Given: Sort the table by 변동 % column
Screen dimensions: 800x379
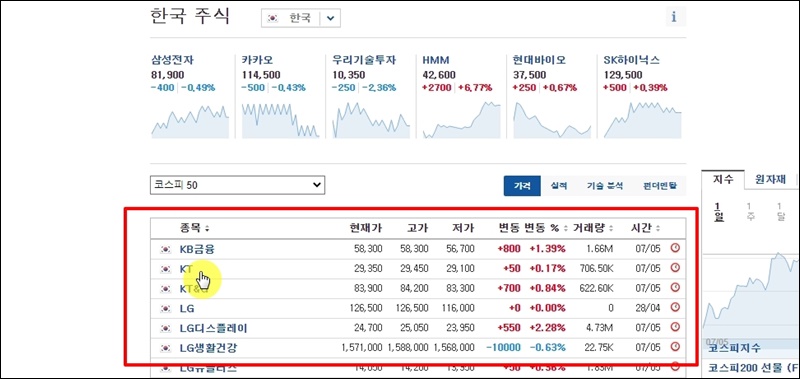Looking at the screenshot, I should (x=545, y=228).
